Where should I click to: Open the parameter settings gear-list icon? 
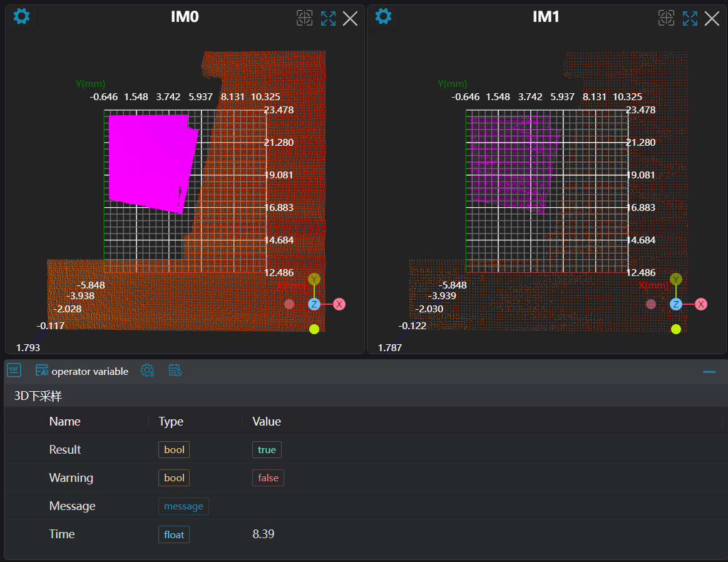(x=147, y=370)
